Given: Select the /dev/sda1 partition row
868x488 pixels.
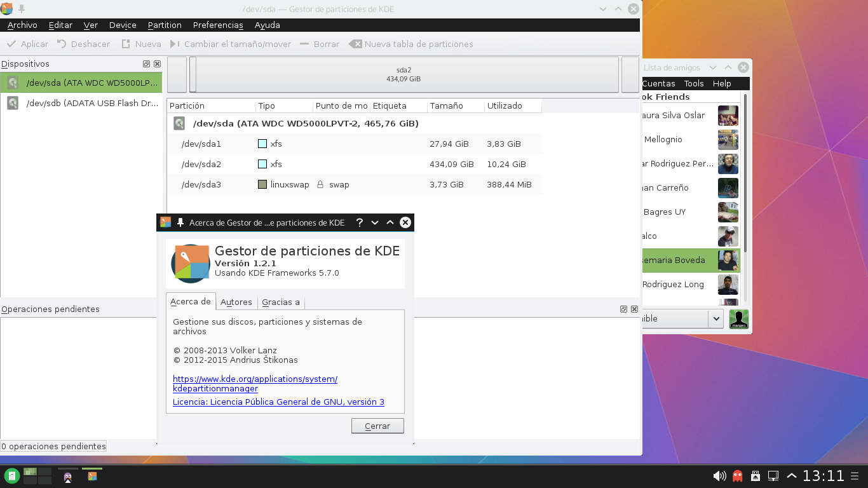Looking at the screenshot, I should (355, 144).
